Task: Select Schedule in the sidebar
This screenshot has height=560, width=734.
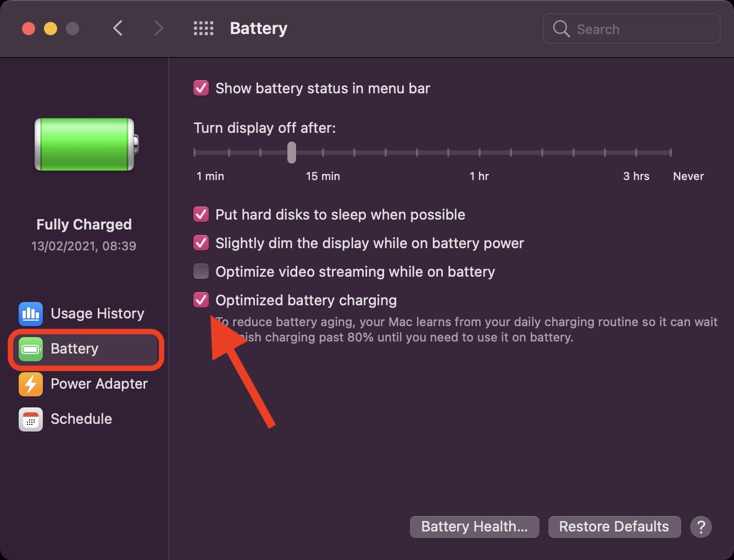Action: (x=81, y=419)
